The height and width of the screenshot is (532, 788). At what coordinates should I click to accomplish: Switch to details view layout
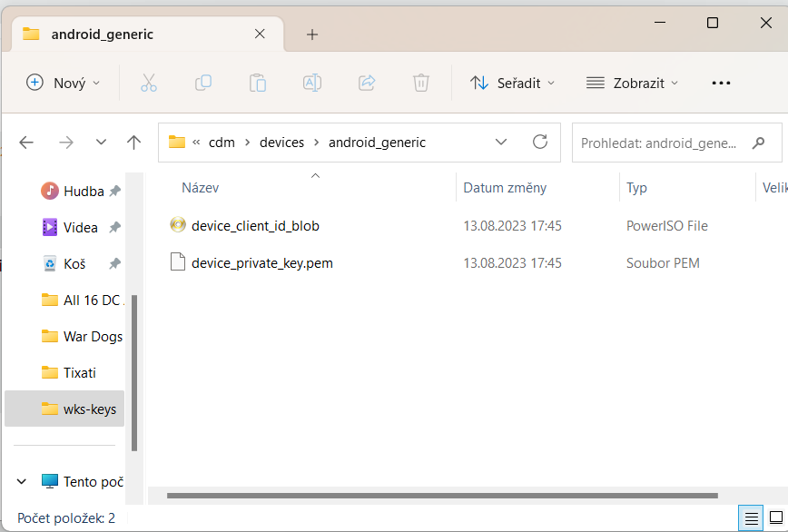(x=752, y=518)
